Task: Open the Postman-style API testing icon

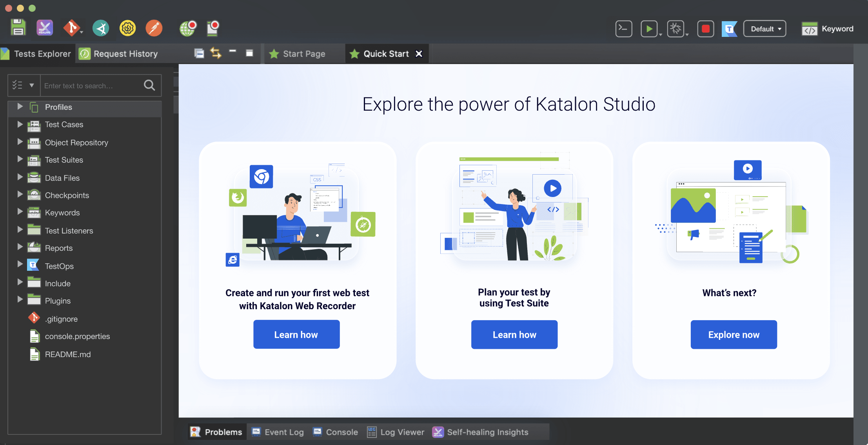Action: pos(154,27)
